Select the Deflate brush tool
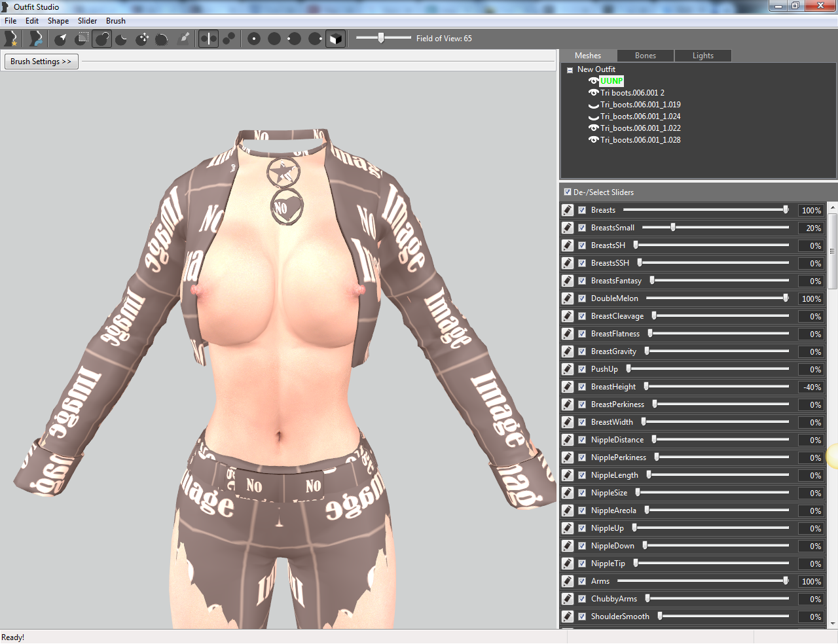The width and height of the screenshot is (838, 644). coord(122,39)
